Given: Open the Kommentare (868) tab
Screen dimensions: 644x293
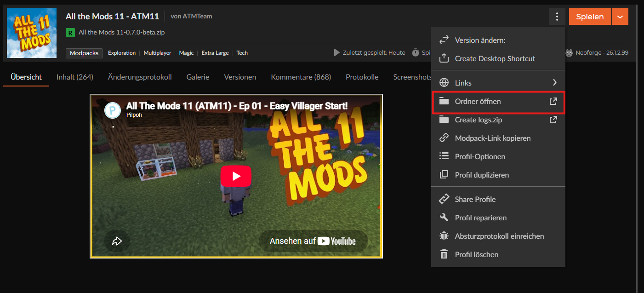Looking at the screenshot, I should pos(301,77).
